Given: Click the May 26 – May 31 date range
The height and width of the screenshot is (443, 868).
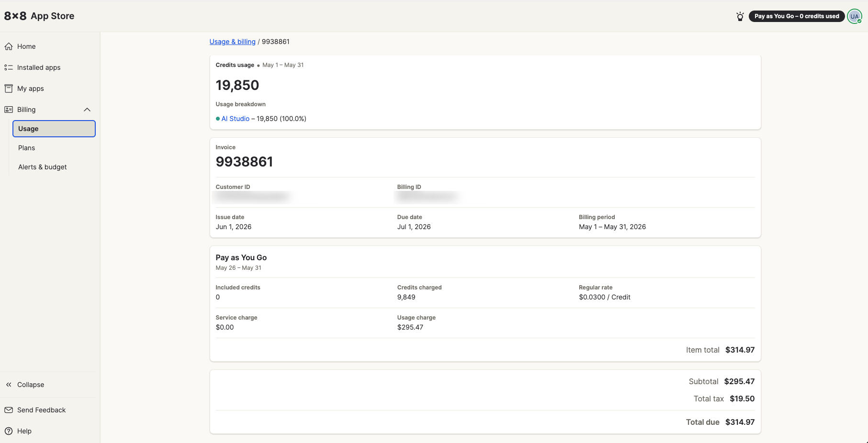Looking at the screenshot, I should point(238,268).
